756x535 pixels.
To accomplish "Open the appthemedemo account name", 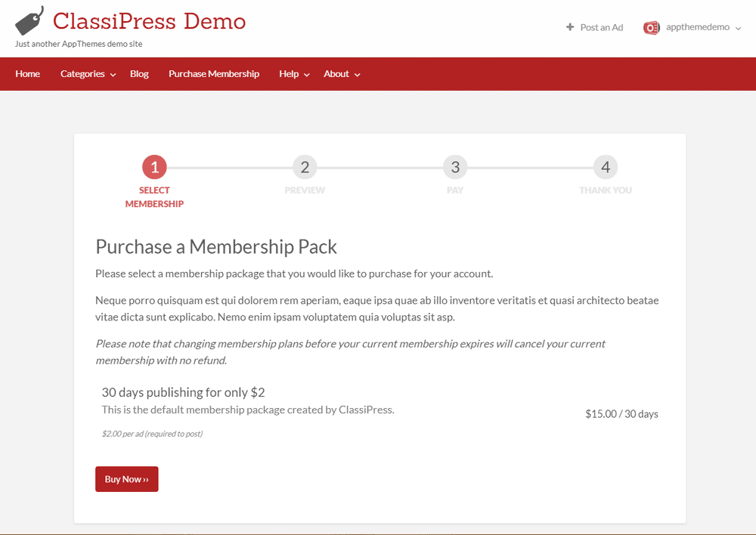I will 697,27.
